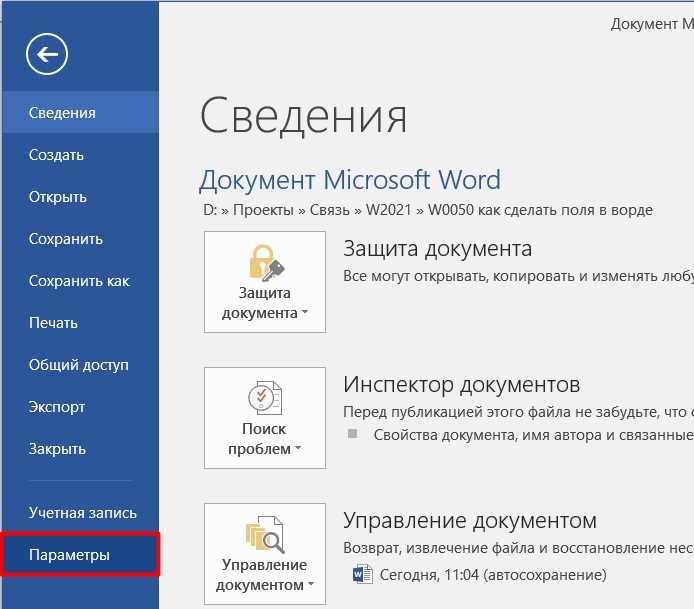Go to Печать in the sidebar

pyautogui.click(x=80, y=323)
